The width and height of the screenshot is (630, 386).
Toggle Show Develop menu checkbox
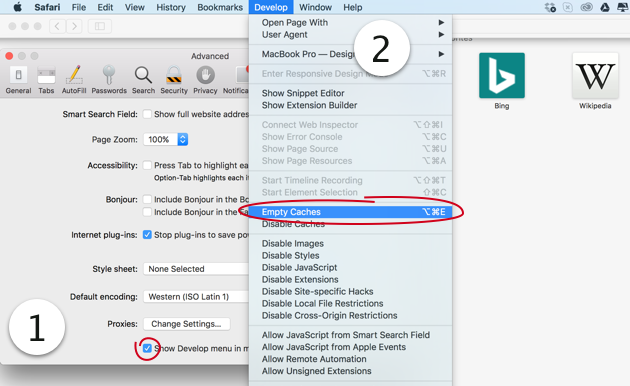[147, 348]
